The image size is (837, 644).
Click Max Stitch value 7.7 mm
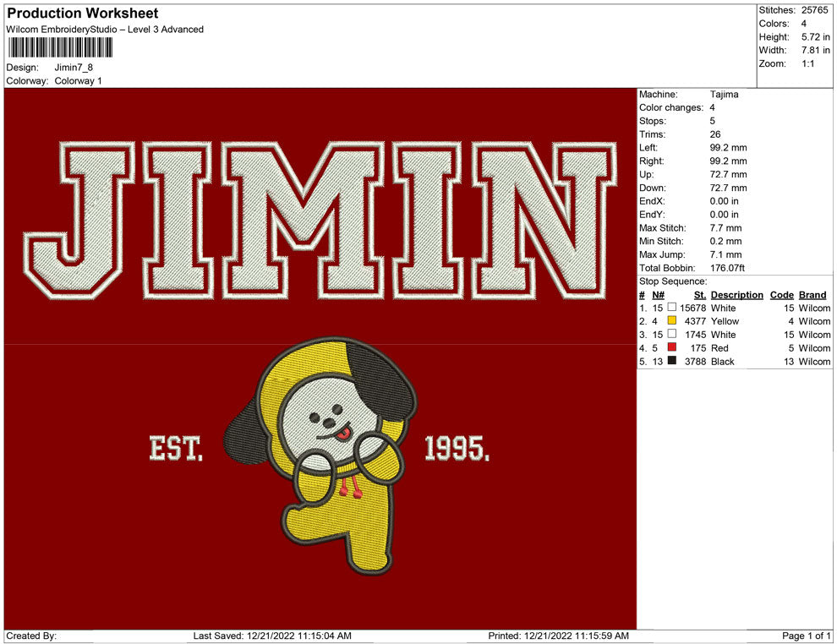point(725,228)
